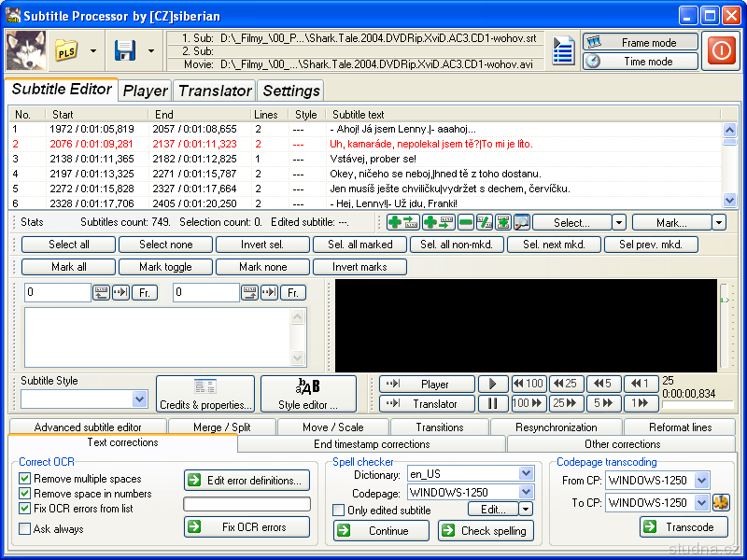747x560 pixels.
Task: Uncheck Remove multiple spaces checkbox
Action: click(x=25, y=479)
